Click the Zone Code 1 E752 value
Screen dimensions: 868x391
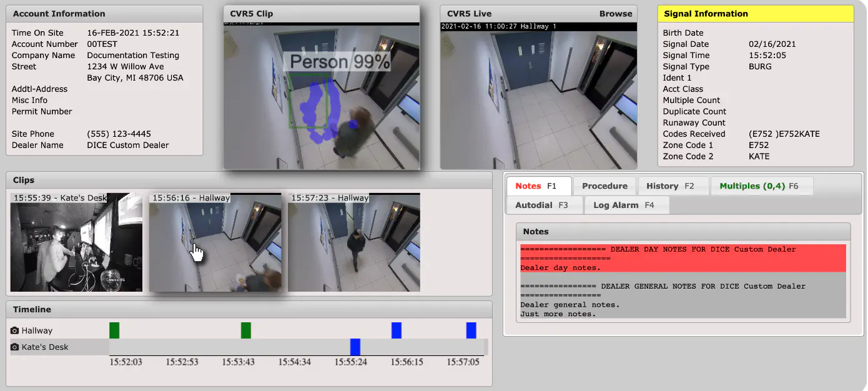point(759,145)
